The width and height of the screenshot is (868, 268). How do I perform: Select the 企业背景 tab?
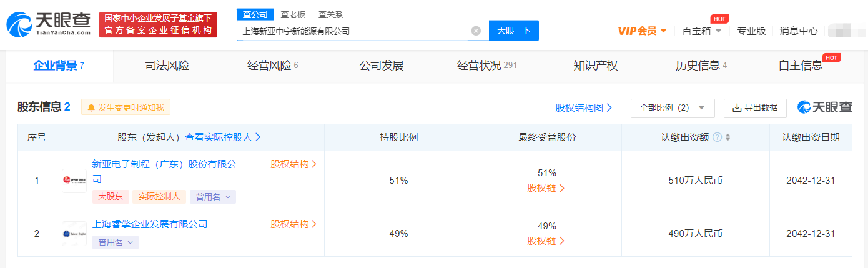click(x=59, y=66)
